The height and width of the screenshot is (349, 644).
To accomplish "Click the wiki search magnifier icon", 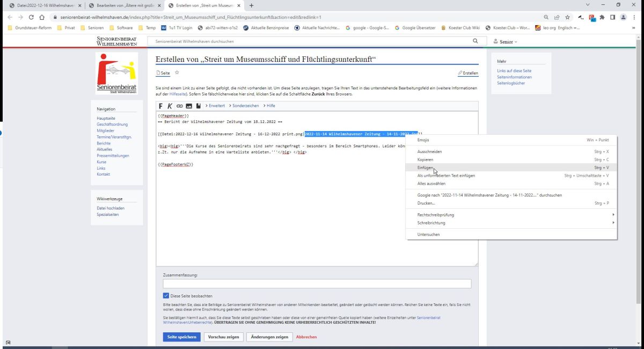I will 475,41.
